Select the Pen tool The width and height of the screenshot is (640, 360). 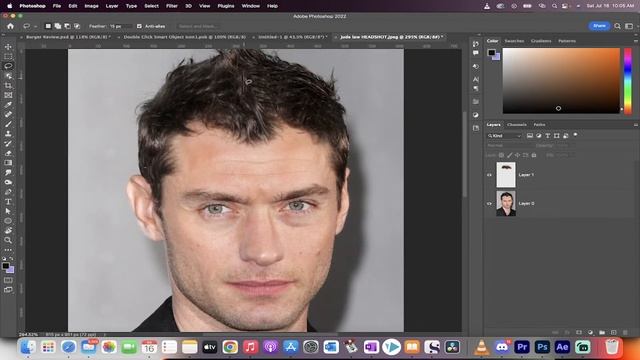tap(8, 192)
